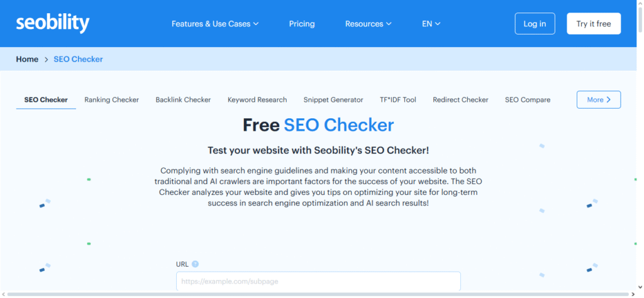Open the TF*IDF Tool tab
The width and height of the screenshot is (644, 298).
(398, 100)
